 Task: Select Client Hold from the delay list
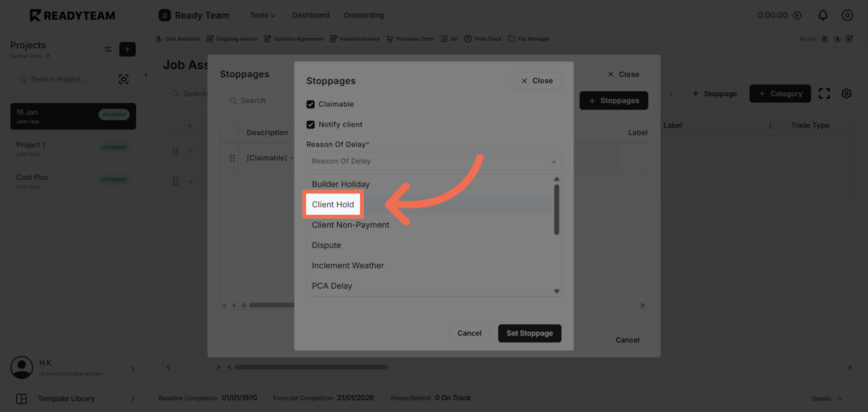[333, 204]
